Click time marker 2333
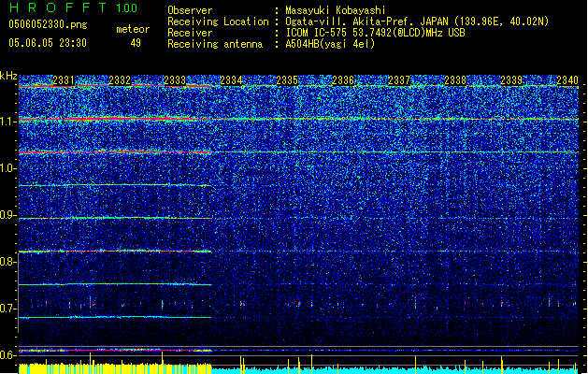 coord(175,80)
